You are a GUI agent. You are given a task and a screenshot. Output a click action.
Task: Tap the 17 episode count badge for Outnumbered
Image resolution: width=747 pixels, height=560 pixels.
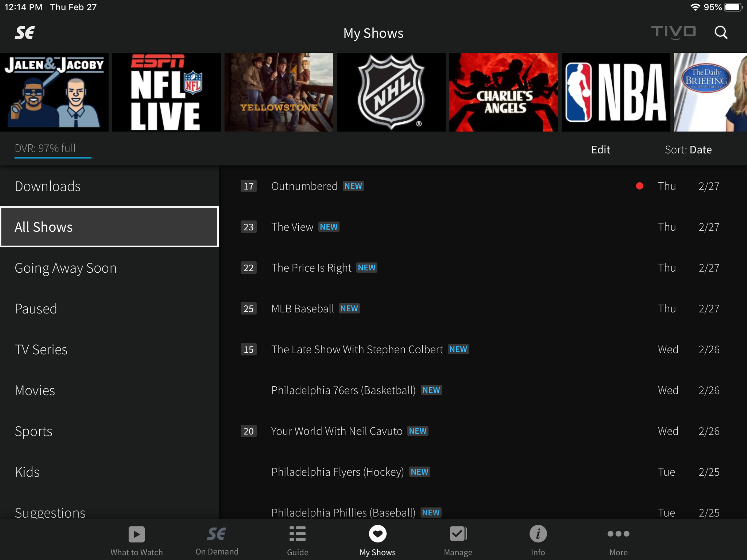(249, 186)
